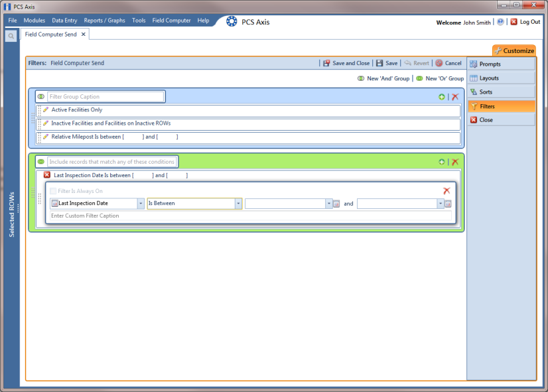Click the green group caption input field
This screenshot has width=548, height=392.
(112, 162)
